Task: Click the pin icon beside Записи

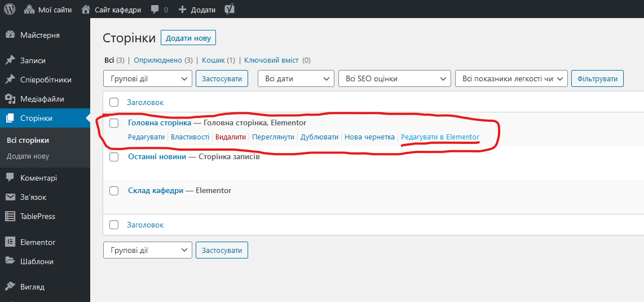Action: tap(10, 60)
